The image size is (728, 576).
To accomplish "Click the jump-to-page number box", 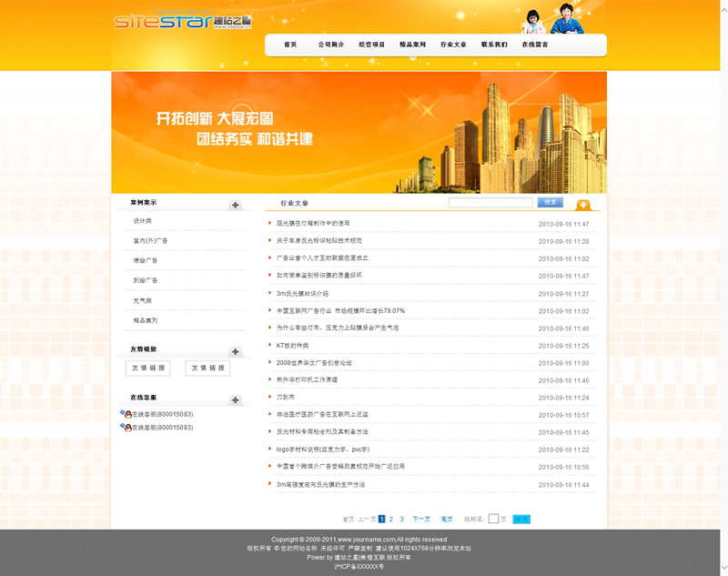I will point(493,519).
